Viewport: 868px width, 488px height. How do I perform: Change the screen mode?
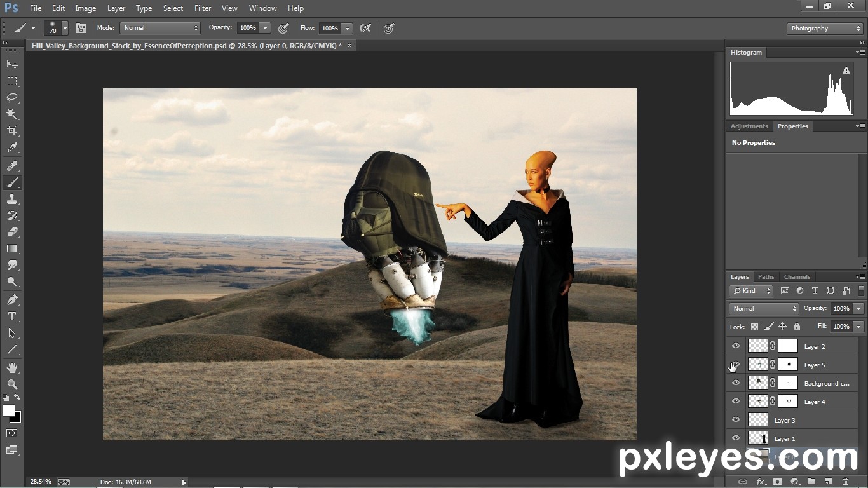pyautogui.click(x=12, y=450)
